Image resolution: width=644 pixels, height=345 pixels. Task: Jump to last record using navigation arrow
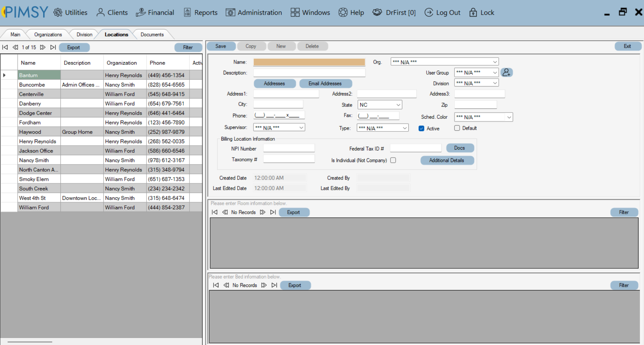53,47
